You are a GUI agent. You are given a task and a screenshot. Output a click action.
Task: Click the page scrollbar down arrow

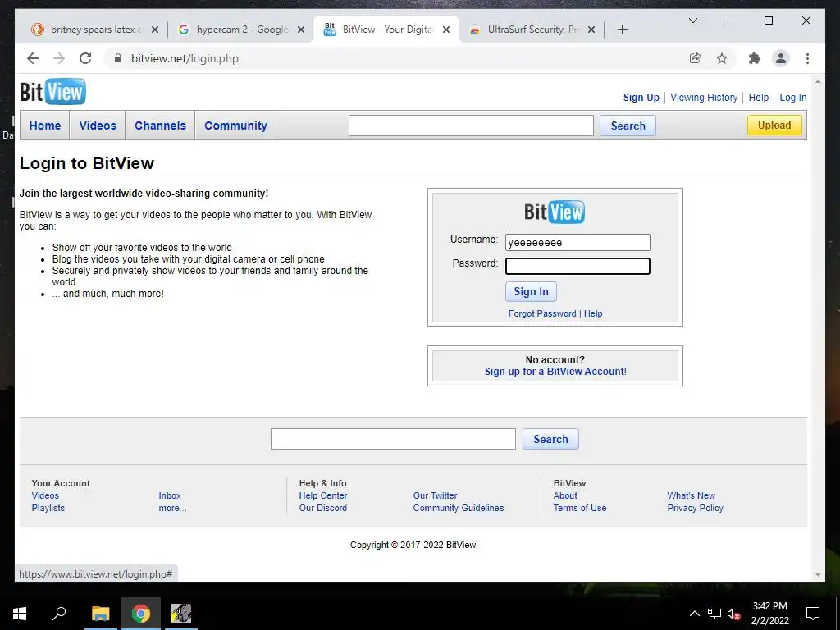pyautogui.click(x=818, y=575)
